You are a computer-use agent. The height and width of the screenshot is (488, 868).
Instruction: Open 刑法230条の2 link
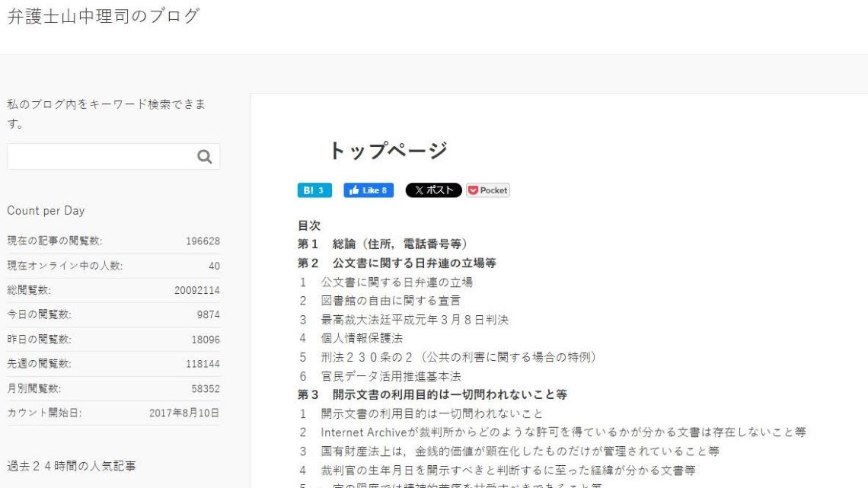pyautogui.click(x=458, y=357)
